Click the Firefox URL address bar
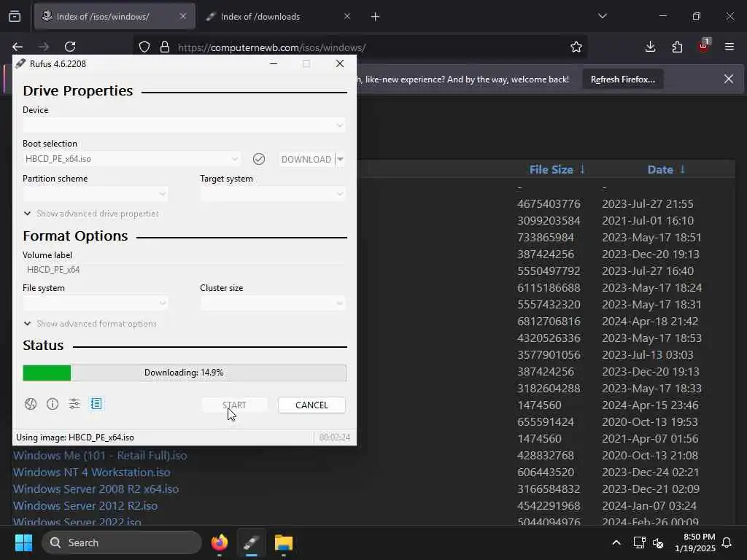Viewport: 747px width, 560px height. [360, 47]
